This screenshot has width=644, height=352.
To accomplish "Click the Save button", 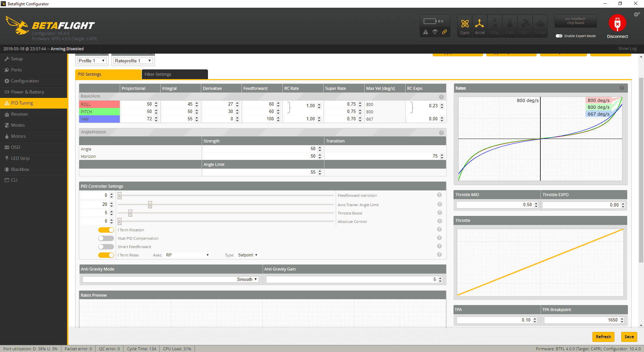I will coord(629,337).
